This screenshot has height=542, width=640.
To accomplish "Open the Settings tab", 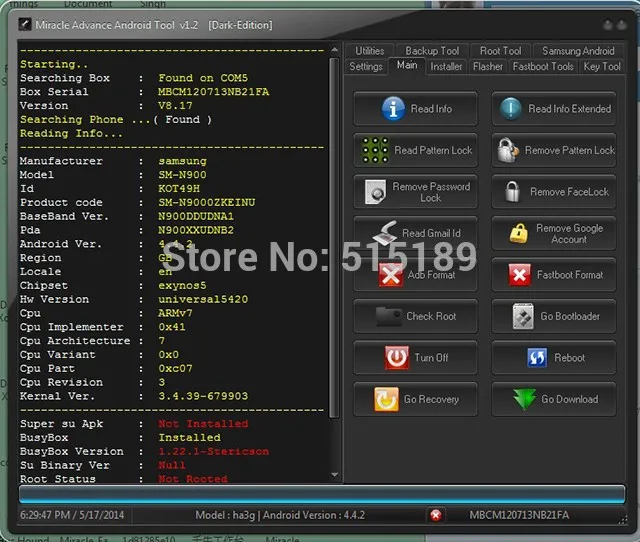I will point(366,66).
